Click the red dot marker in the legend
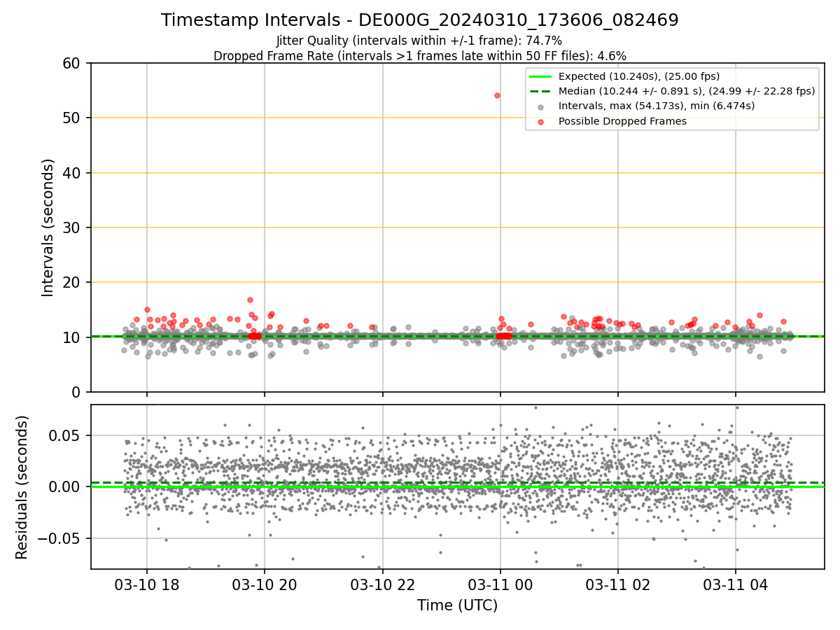Image resolution: width=840 pixels, height=630 pixels. point(540,121)
